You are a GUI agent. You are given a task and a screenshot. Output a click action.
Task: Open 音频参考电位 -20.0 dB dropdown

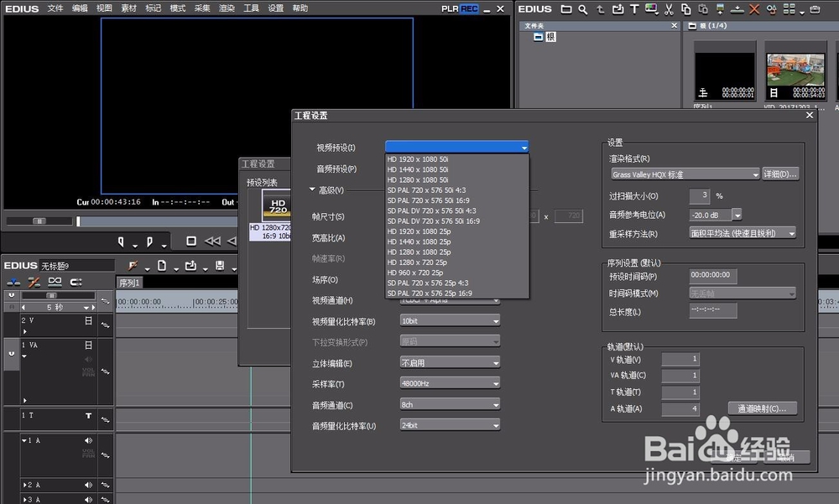click(x=737, y=215)
